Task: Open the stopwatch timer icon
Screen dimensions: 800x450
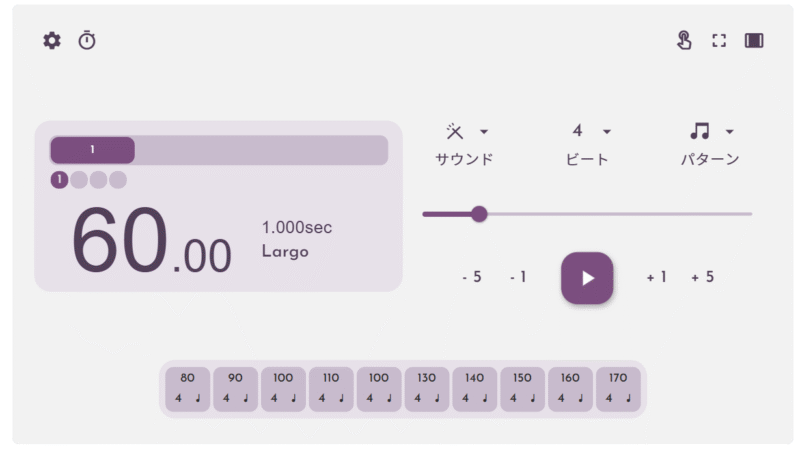Action: (x=87, y=40)
